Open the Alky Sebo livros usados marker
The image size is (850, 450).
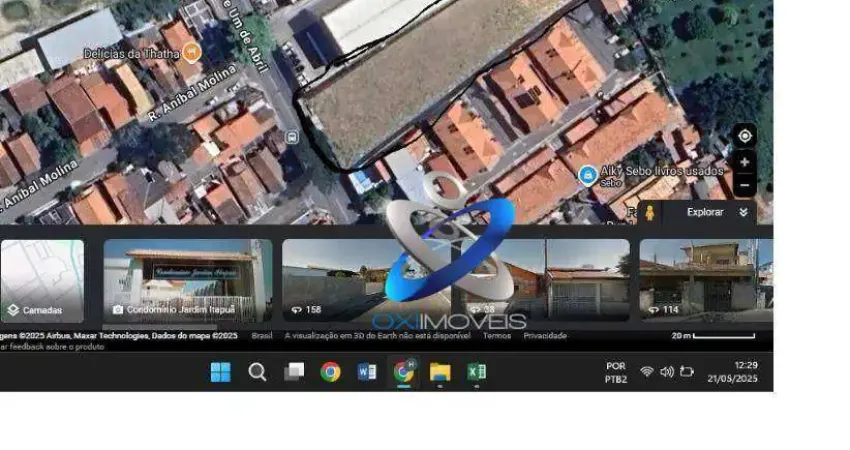[588, 176]
